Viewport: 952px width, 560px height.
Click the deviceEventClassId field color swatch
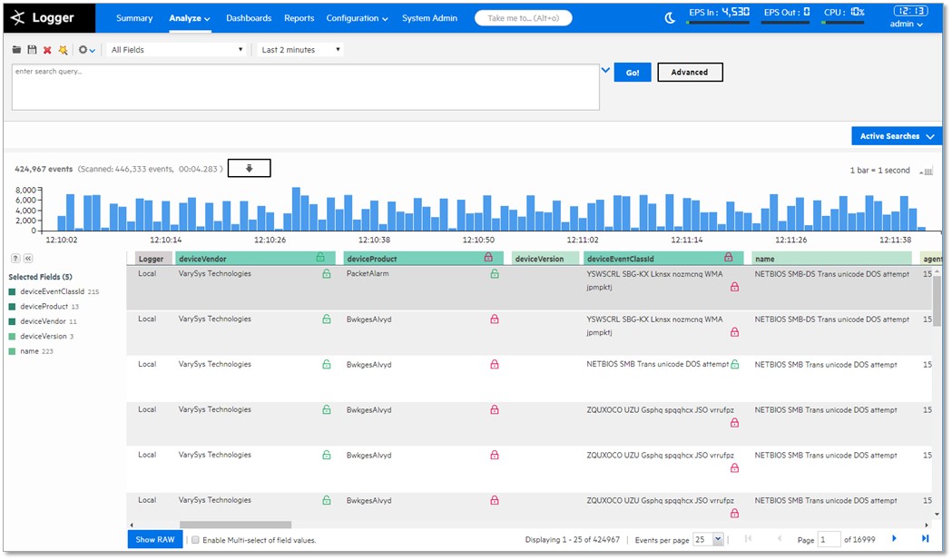[13, 292]
